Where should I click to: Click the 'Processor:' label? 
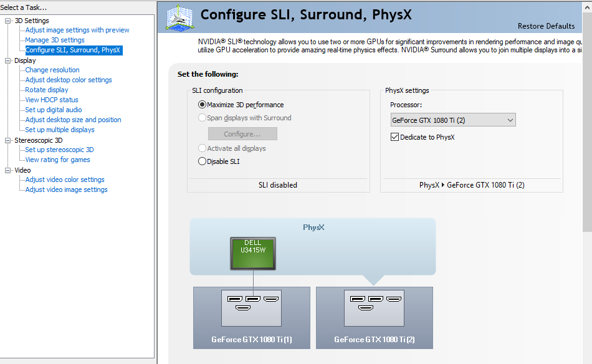[406, 105]
